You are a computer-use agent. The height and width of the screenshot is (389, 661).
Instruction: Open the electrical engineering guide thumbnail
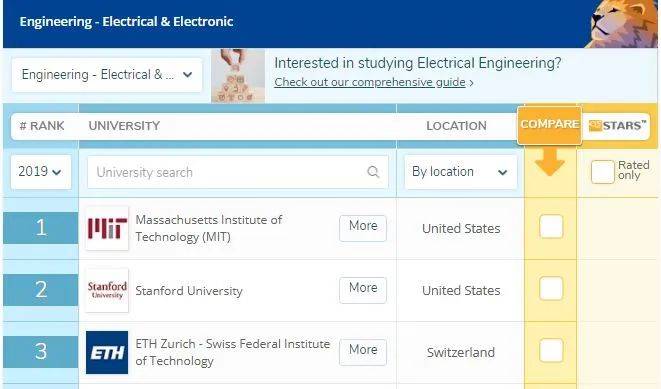point(238,75)
